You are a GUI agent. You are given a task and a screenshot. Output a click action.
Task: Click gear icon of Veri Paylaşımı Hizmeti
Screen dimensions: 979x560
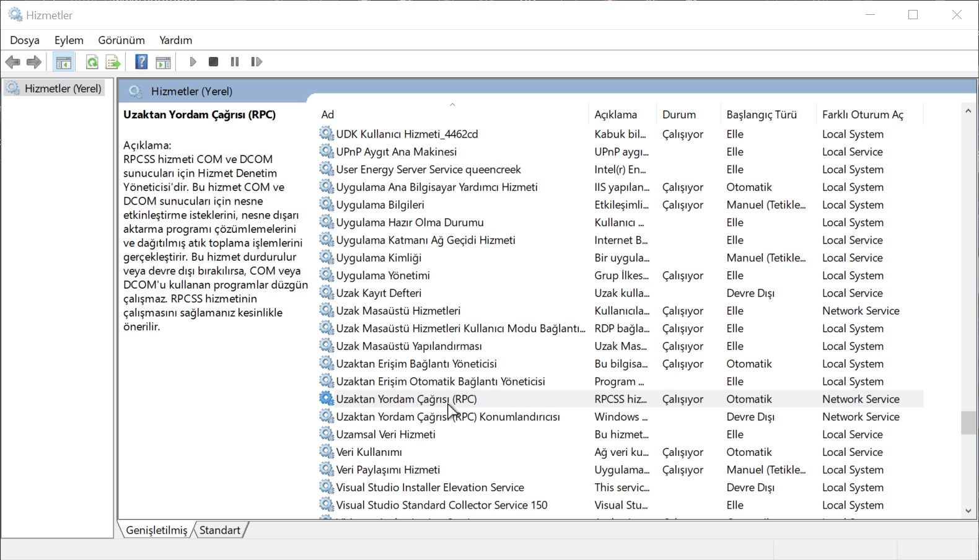[327, 469]
